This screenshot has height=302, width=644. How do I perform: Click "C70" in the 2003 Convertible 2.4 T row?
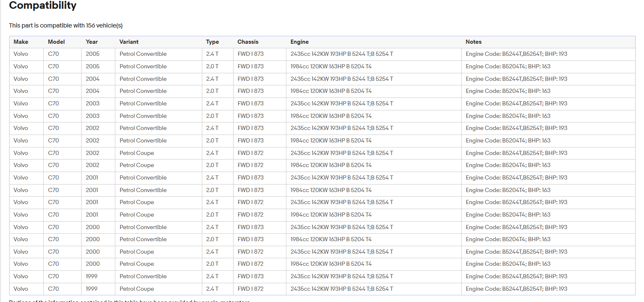(x=53, y=103)
